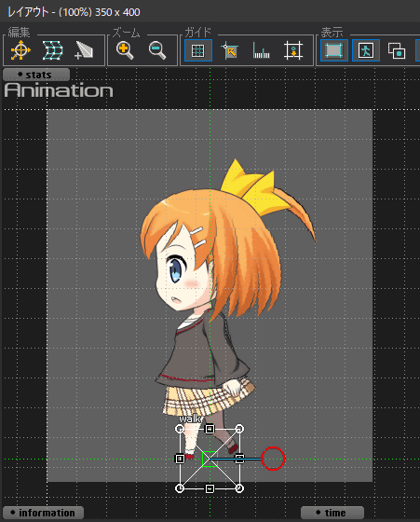Expand the information panel

click(43, 513)
